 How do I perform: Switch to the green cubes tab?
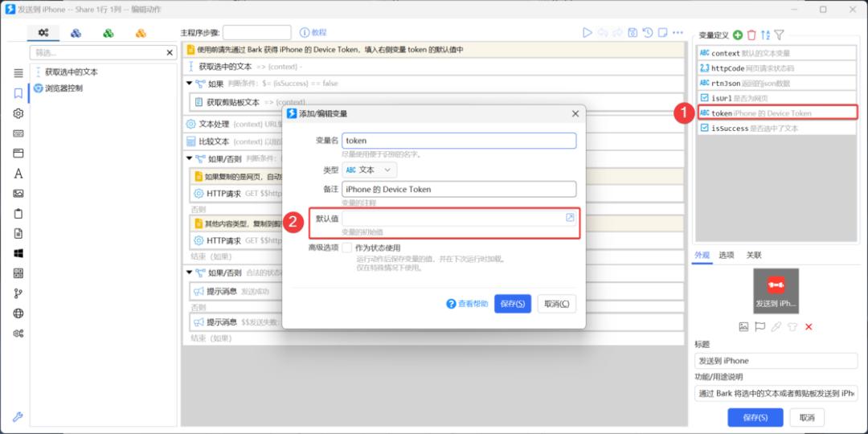tap(108, 33)
